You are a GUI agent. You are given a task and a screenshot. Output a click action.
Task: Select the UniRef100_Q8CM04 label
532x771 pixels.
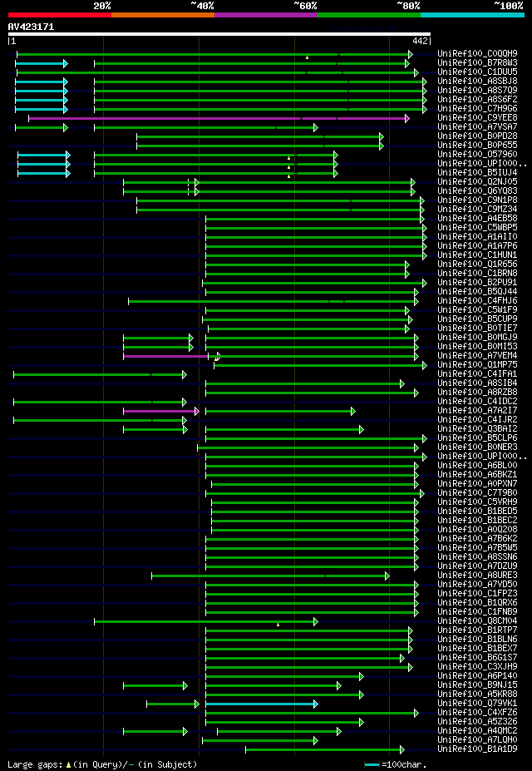[x=477, y=623]
